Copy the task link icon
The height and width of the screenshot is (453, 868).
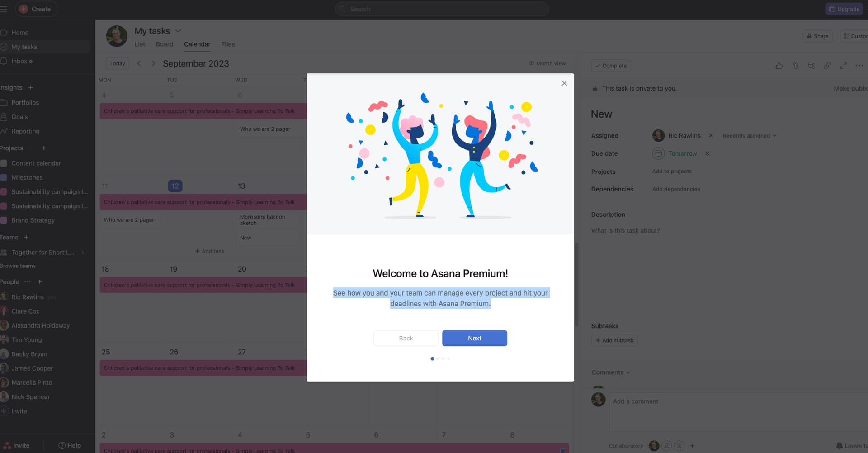[827, 66]
